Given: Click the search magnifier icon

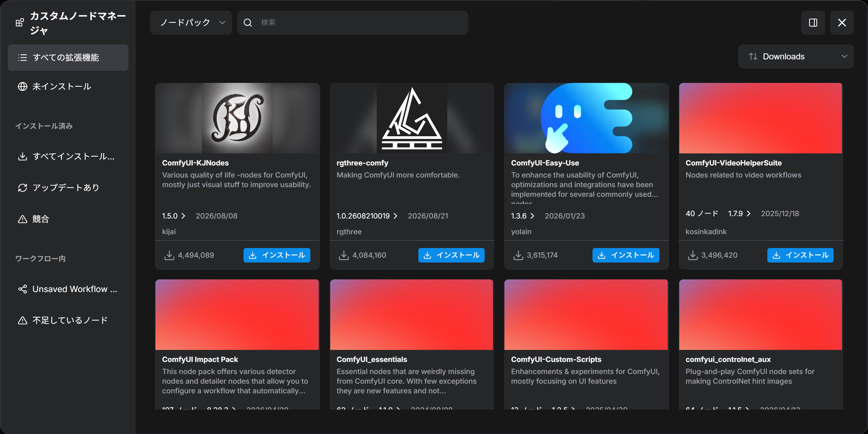Looking at the screenshot, I should pos(248,23).
